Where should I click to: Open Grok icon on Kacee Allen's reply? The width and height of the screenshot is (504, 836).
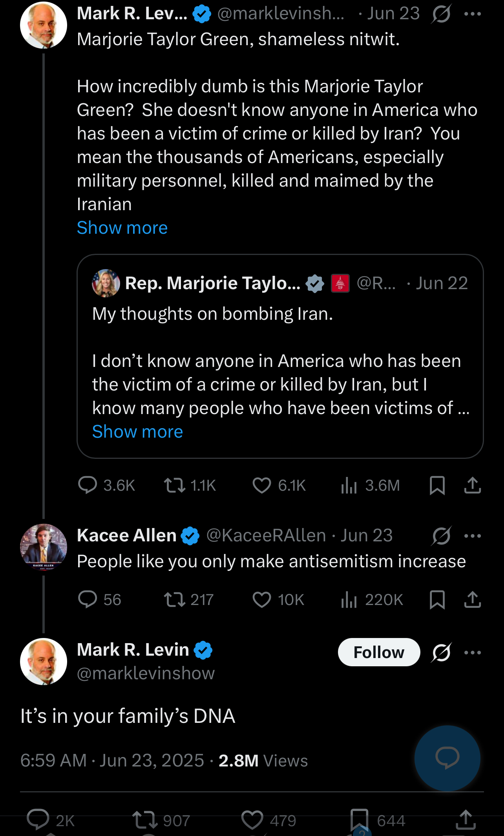pos(442,535)
